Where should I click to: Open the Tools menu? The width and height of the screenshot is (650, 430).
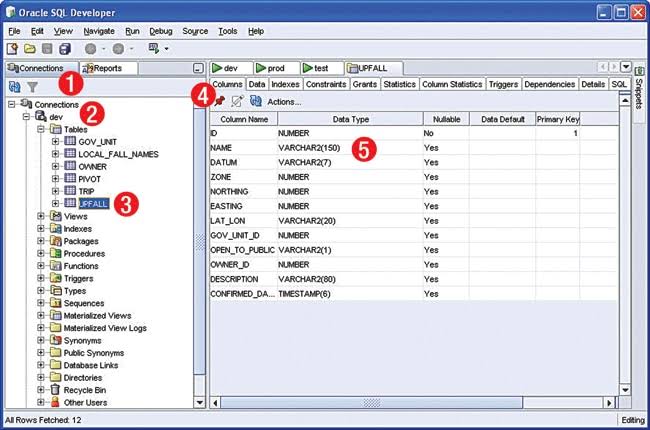pyautogui.click(x=228, y=31)
